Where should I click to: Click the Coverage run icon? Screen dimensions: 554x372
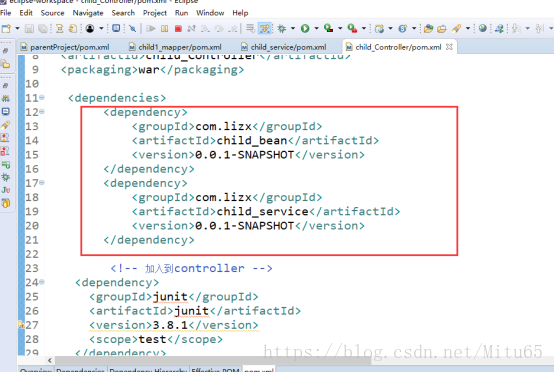(x=329, y=29)
